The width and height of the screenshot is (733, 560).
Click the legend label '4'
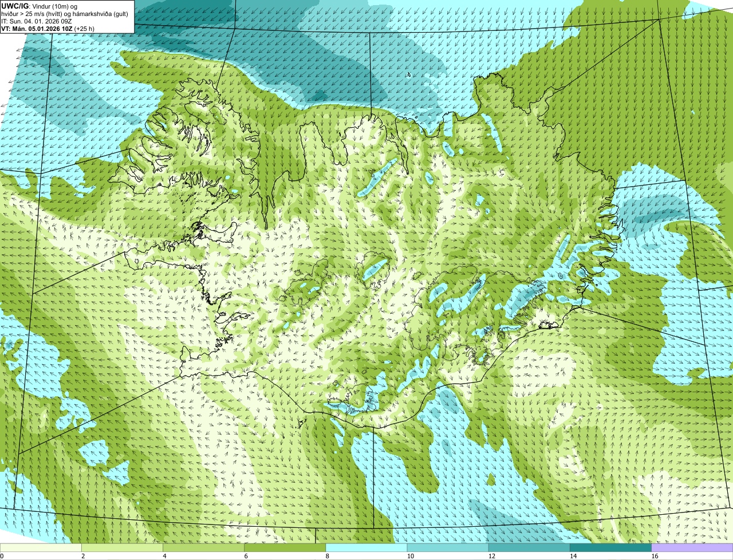pyautogui.click(x=164, y=556)
